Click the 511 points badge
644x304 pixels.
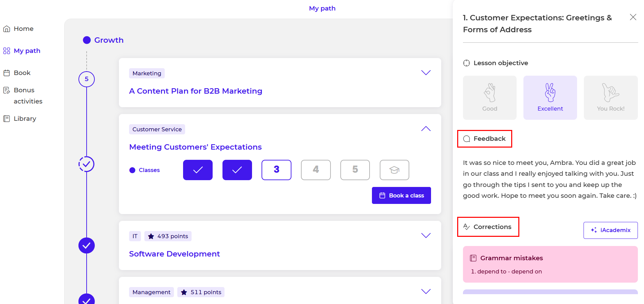coord(201,292)
